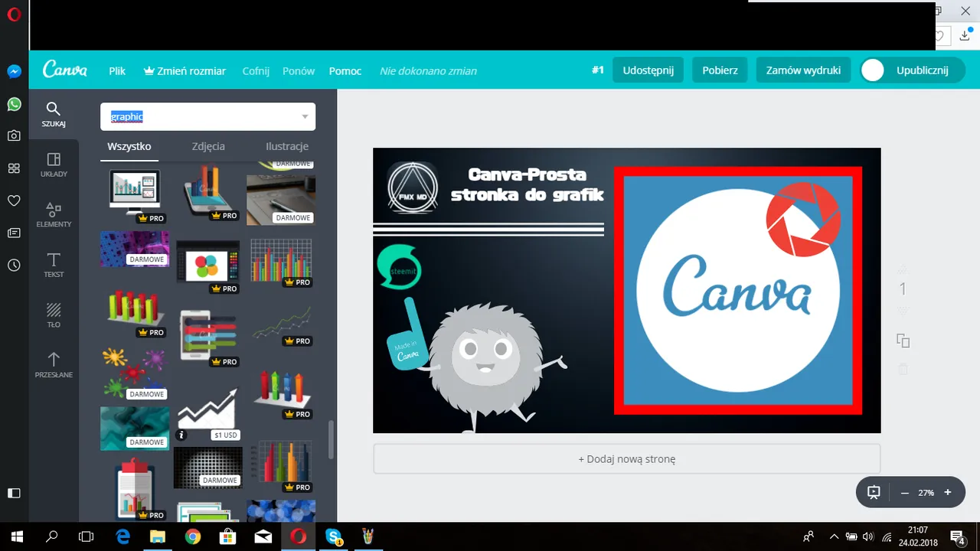Select the monitor chart PRO thumbnail
Viewport: 980px width, 551px height.
pyautogui.click(x=134, y=194)
